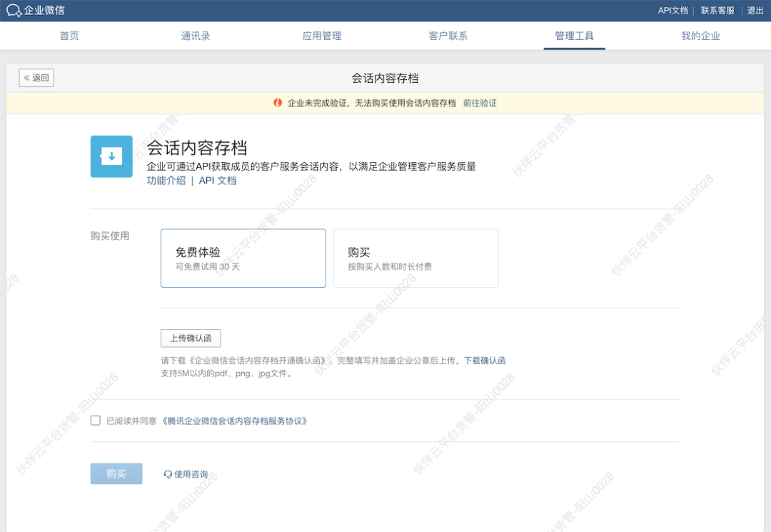Click the 购买使用 label

coord(110,236)
